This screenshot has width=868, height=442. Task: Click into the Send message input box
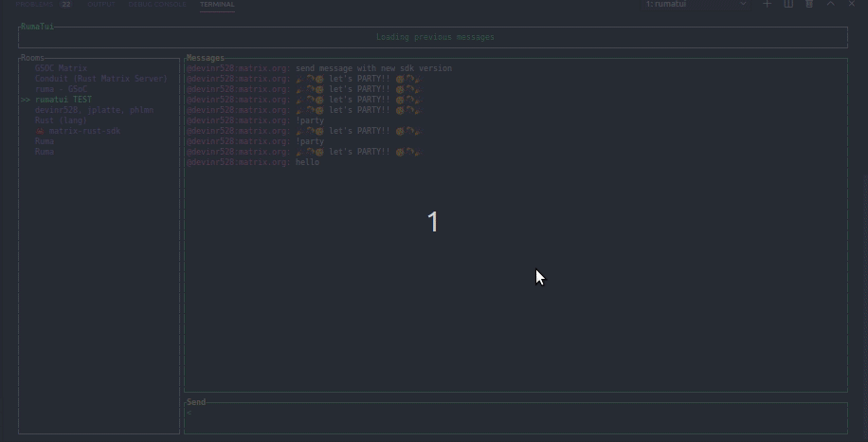(515, 416)
